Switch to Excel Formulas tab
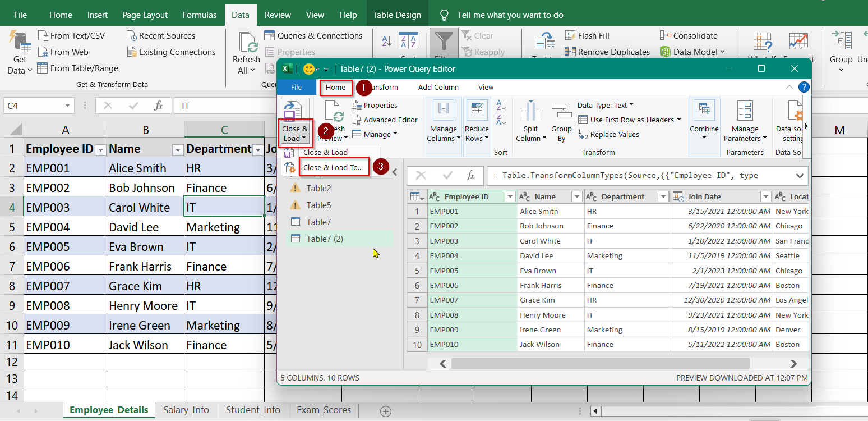868x421 pixels. (x=200, y=15)
